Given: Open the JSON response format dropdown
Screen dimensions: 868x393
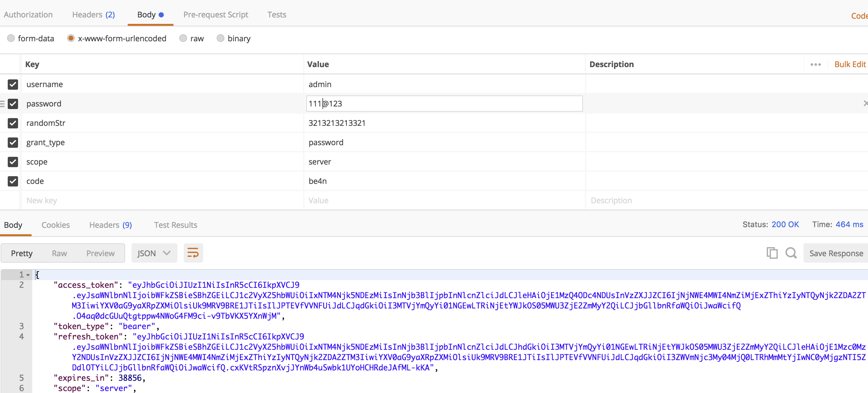Looking at the screenshot, I should coord(154,253).
